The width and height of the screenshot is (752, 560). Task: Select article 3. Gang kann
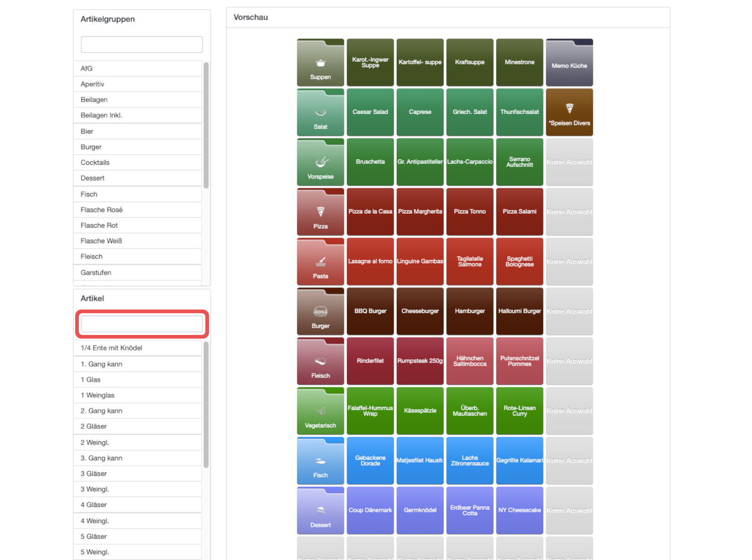(137, 458)
